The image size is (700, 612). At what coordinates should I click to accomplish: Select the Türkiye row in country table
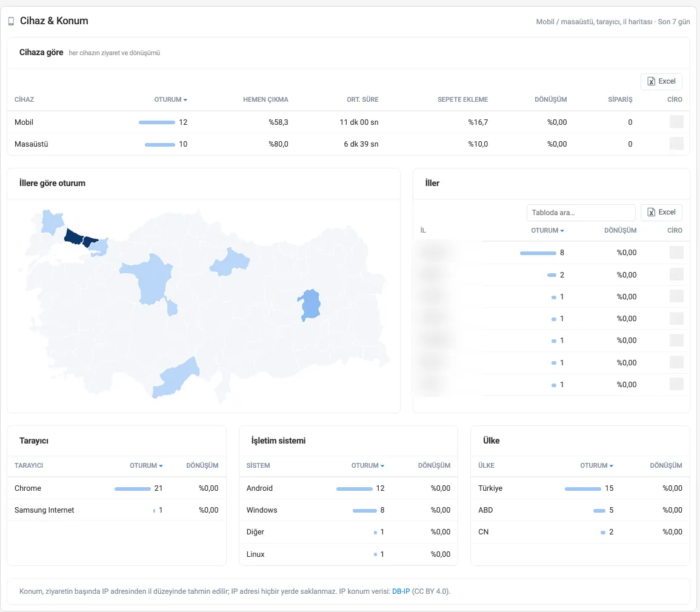point(580,488)
